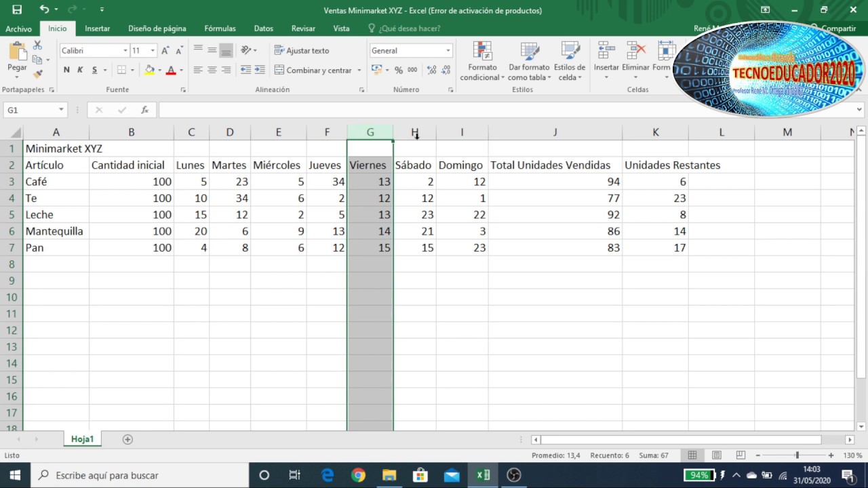
Task: Decrease the font size
Action: click(x=179, y=51)
